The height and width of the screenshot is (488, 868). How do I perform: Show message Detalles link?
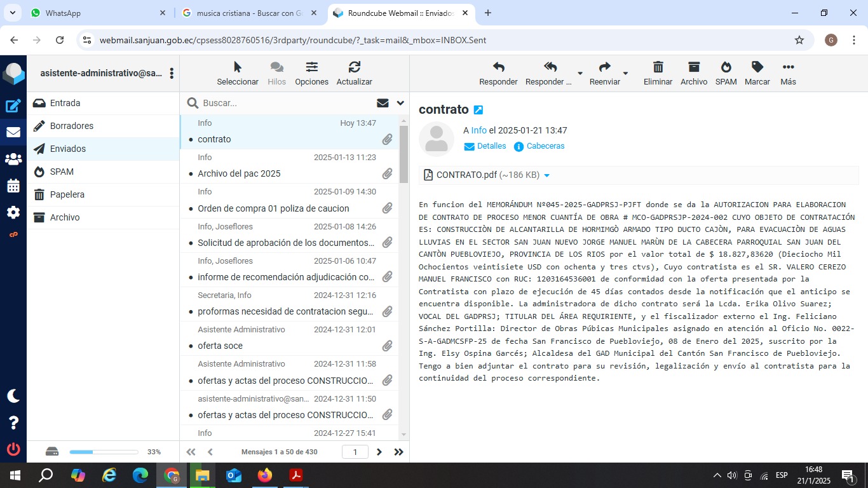(x=491, y=146)
